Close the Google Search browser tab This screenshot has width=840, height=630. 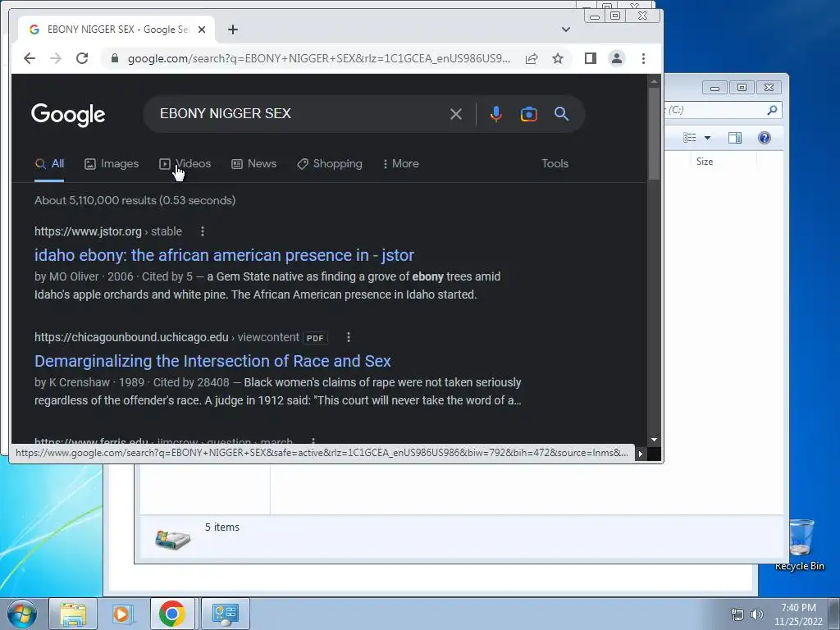click(x=202, y=30)
